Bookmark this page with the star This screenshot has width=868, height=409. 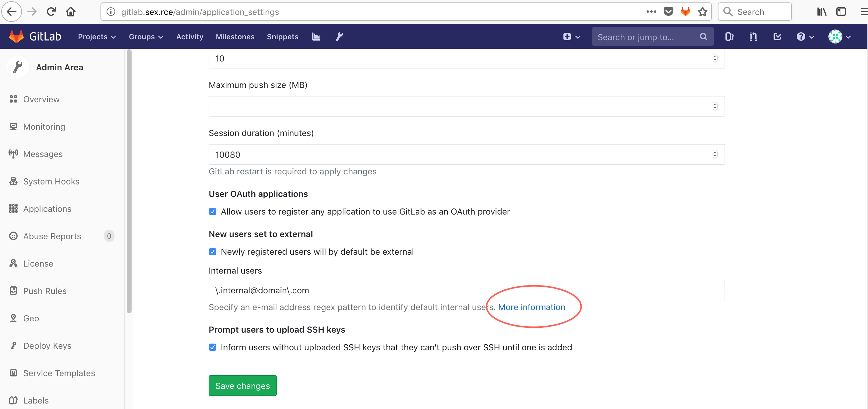tap(703, 12)
